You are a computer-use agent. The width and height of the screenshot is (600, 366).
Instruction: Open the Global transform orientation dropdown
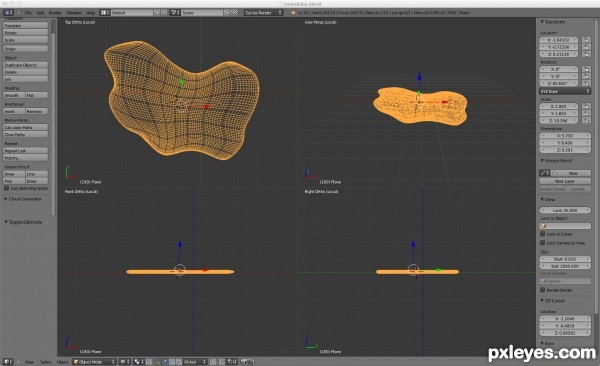coord(194,361)
